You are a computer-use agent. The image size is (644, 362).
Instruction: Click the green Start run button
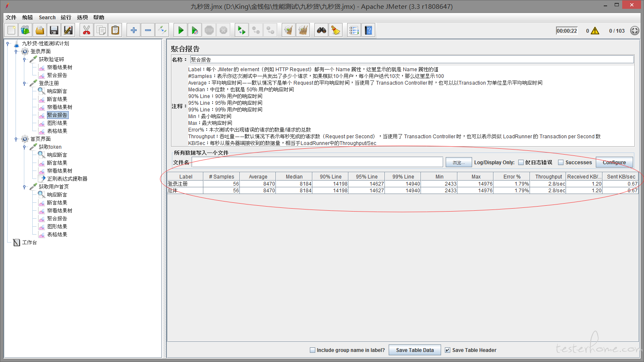(181, 30)
